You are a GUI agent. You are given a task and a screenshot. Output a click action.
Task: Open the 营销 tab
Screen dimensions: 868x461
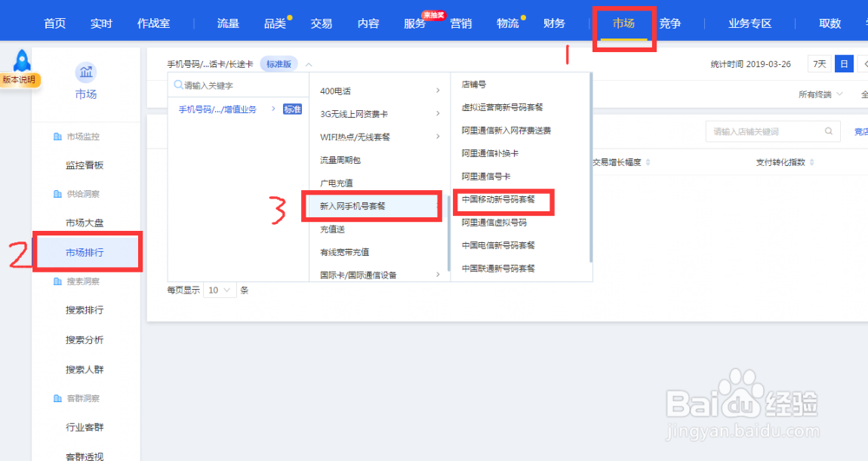pyautogui.click(x=461, y=23)
